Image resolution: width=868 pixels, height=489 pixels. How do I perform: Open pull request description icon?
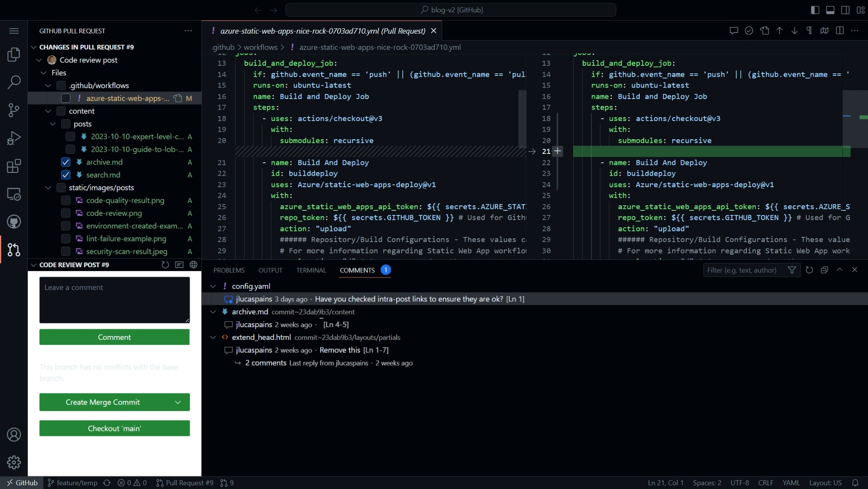(x=179, y=265)
